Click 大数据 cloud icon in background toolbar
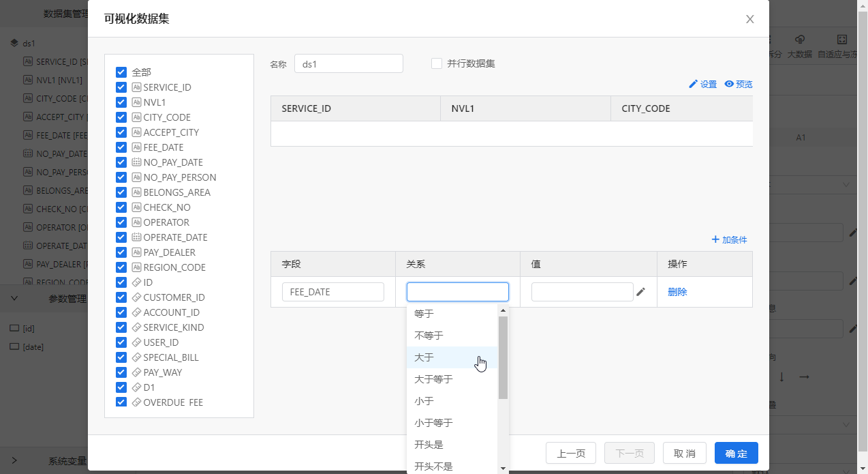This screenshot has height=474, width=868. point(801,40)
